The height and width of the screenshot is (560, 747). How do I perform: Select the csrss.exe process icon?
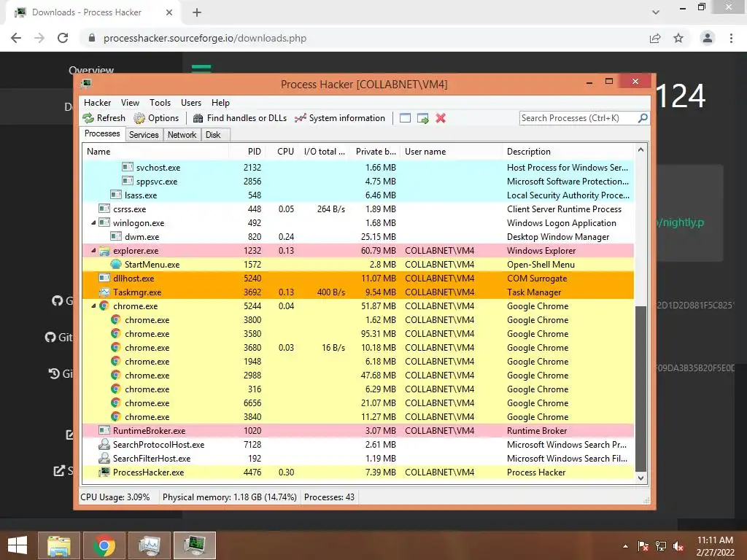coord(104,209)
